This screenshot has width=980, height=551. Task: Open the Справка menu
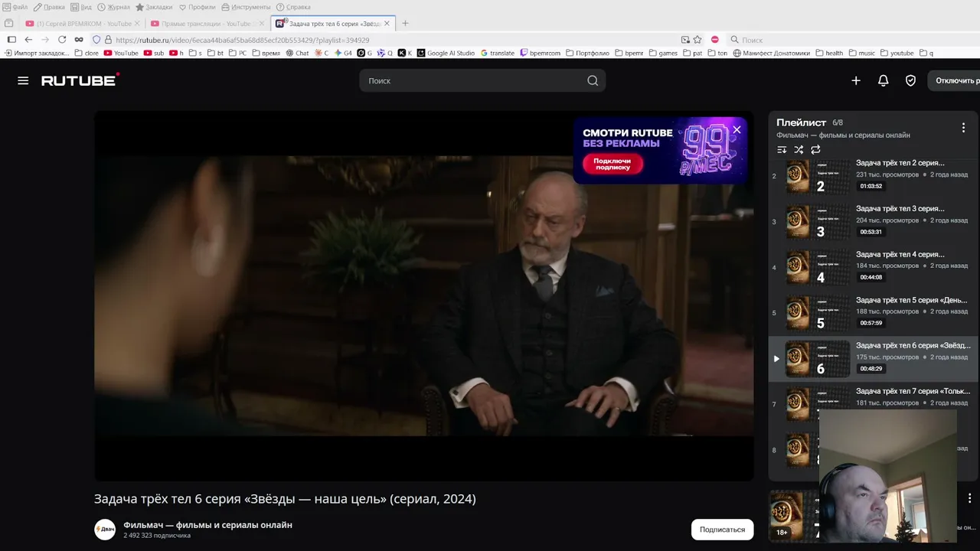pos(293,7)
